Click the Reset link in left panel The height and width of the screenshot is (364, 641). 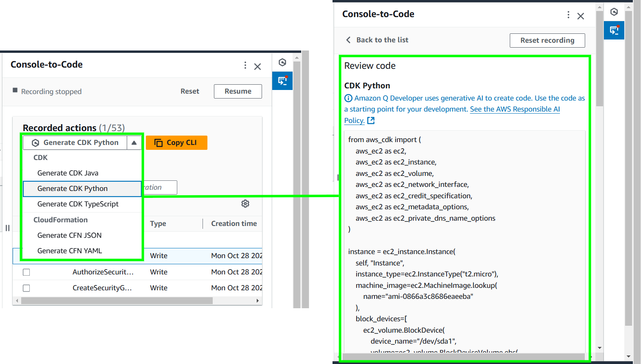pyautogui.click(x=190, y=91)
